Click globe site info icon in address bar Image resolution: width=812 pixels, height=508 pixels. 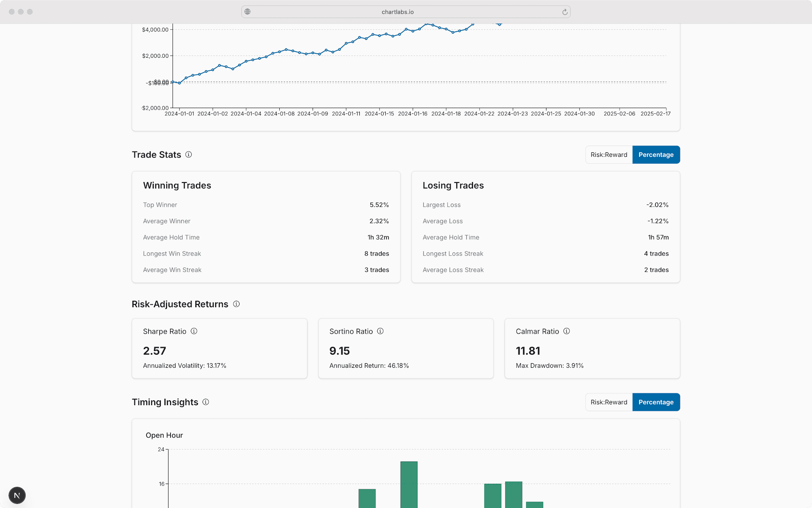[x=248, y=12]
